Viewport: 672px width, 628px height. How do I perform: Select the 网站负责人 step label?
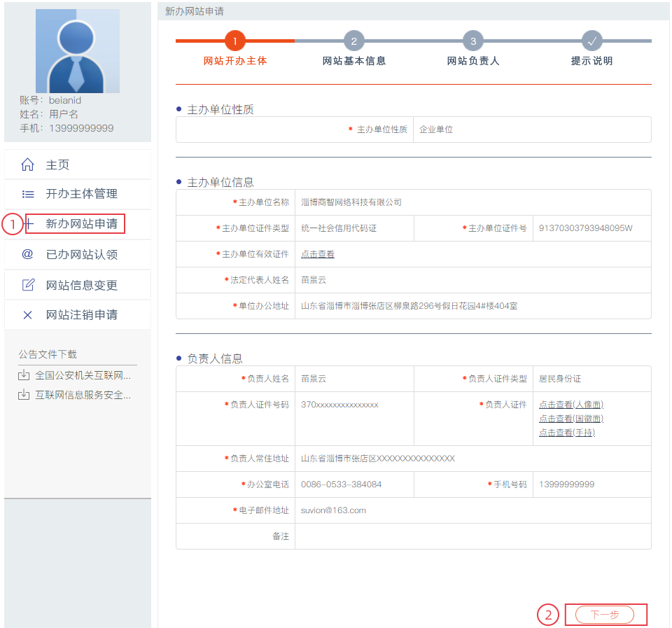(473, 61)
